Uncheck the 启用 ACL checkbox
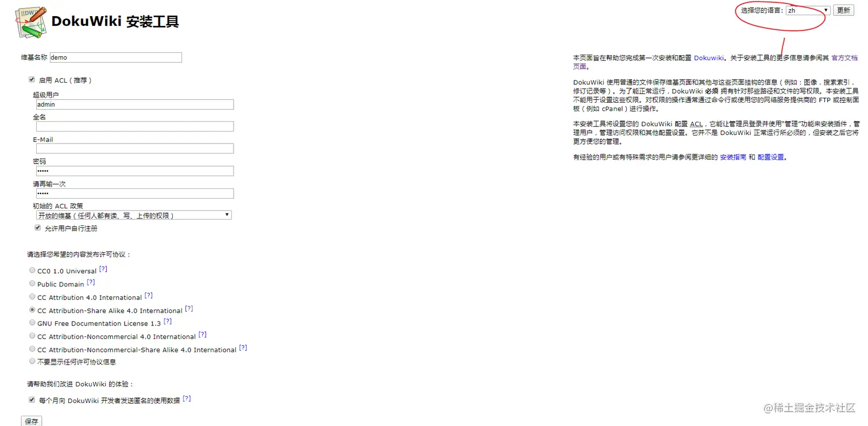868x426 pixels. tap(32, 79)
